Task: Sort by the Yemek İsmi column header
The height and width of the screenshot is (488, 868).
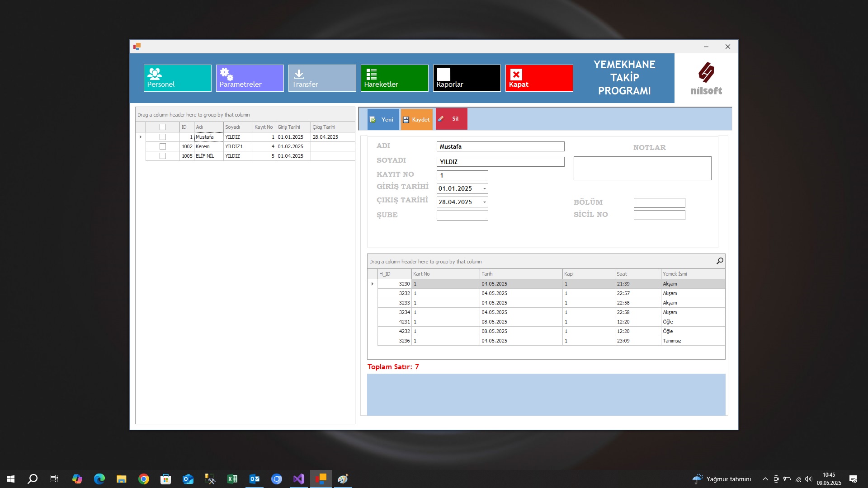Action: coord(692,274)
